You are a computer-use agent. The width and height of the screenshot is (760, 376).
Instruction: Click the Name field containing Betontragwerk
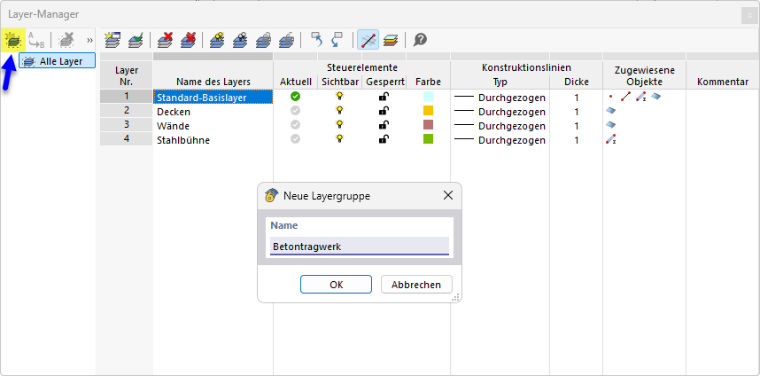tap(359, 246)
